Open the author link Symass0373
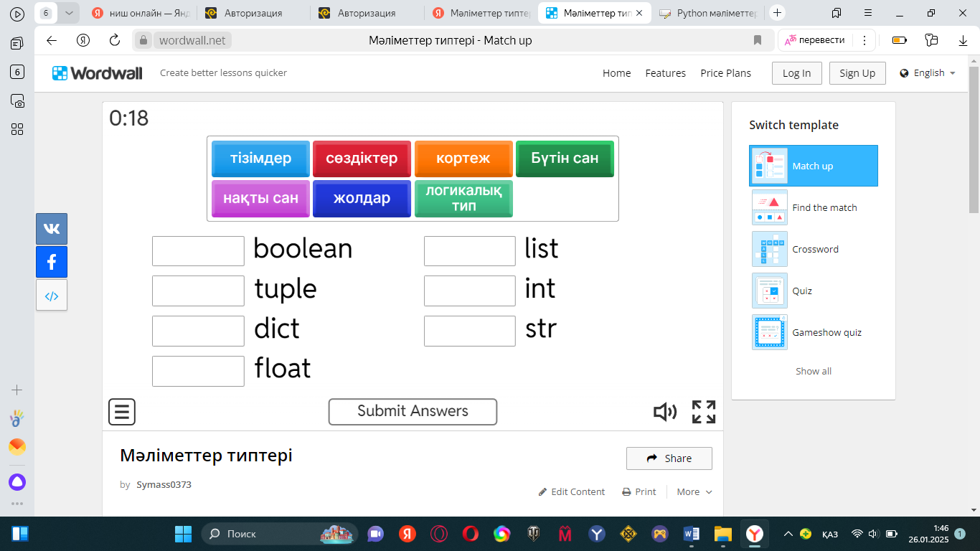Screen dimensions: 980x551 click(164, 485)
